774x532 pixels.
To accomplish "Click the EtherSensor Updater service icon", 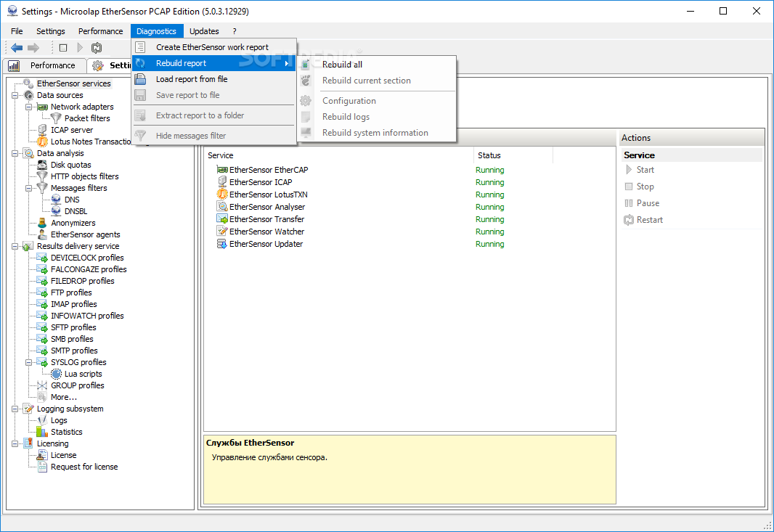I will point(222,244).
